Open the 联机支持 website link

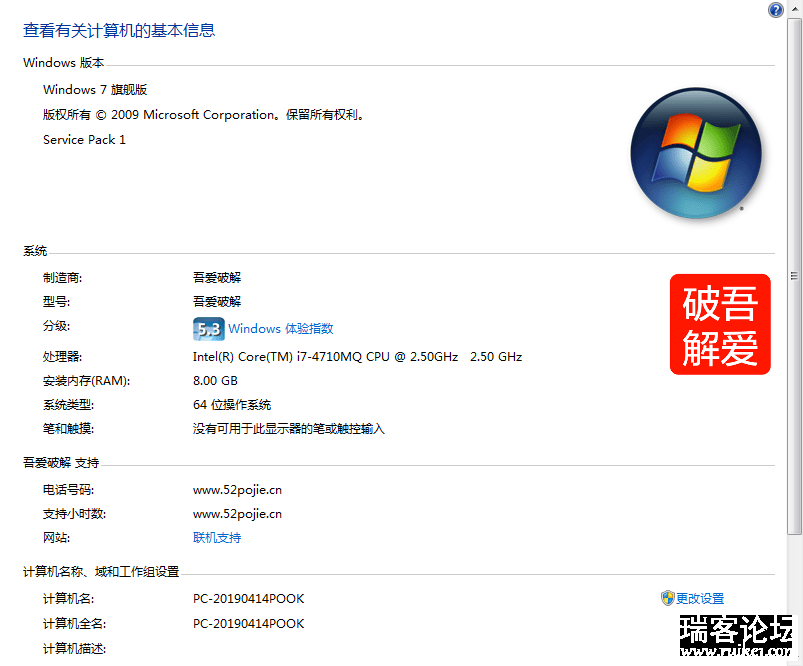217,537
